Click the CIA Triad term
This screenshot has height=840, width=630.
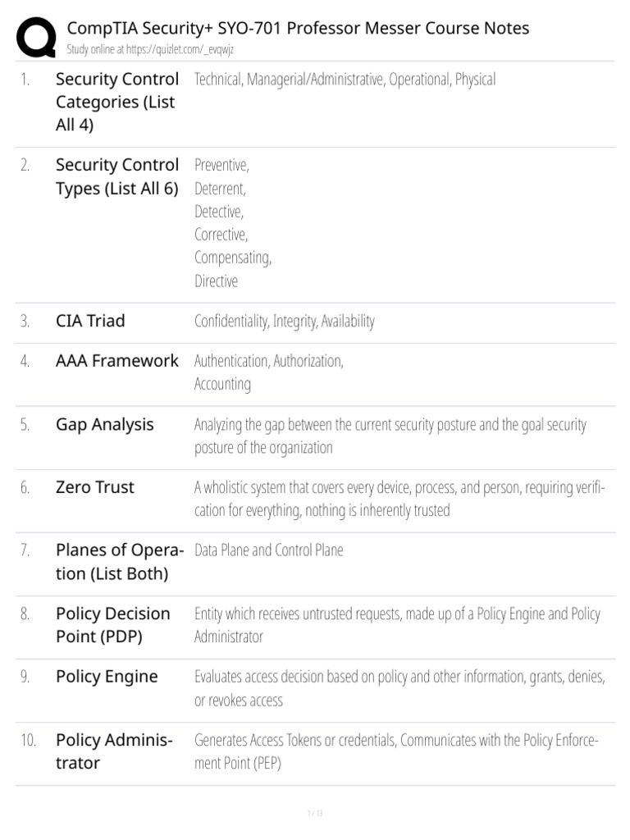90,321
